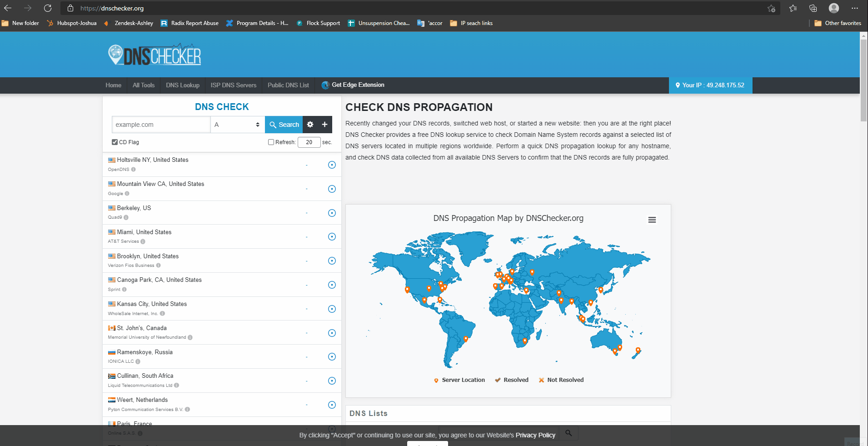The width and height of the screenshot is (868, 446).
Task: Expand Brooklyn Verizon Fios Business result
Action: click(x=332, y=261)
